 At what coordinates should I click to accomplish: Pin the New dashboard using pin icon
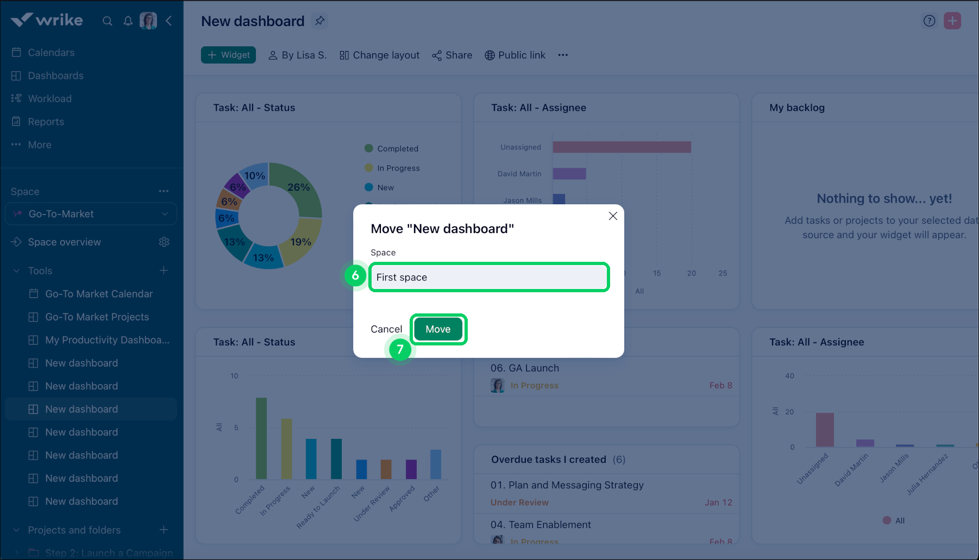[x=319, y=20]
